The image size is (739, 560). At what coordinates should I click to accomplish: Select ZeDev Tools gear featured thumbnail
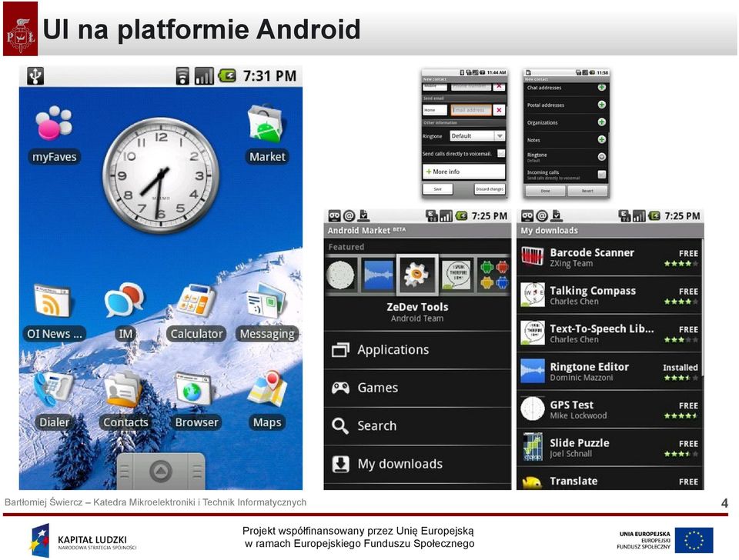[x=417, y=275]
